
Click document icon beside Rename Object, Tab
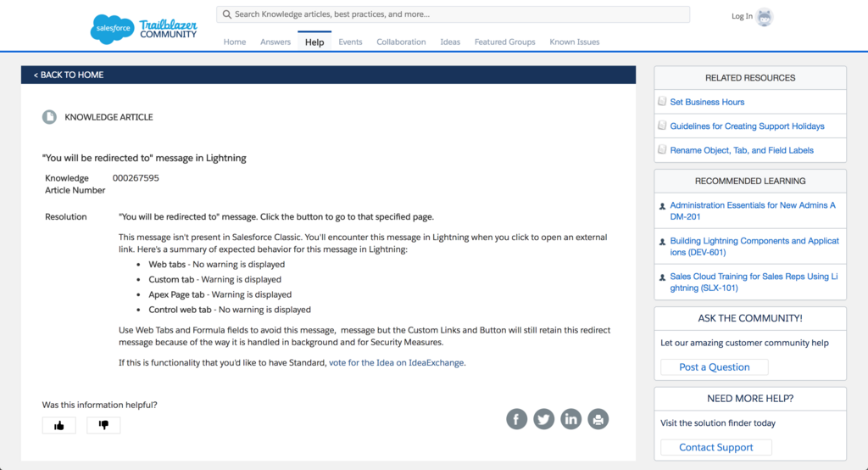coord(662,149)
